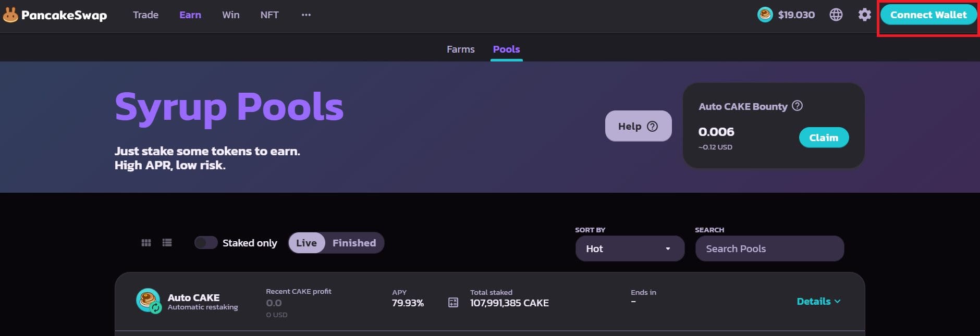Claim the Auto CAKE bounty
Screen dimensions: 980x336
[x=824, y=138]
